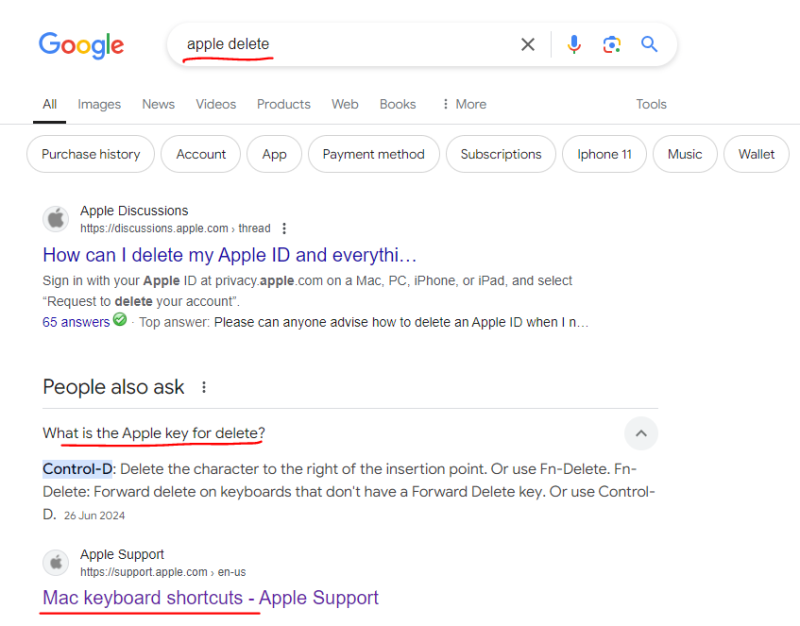The height and width of the screenshot is (626, 800).
Task: Open the Mac keyboard shortcuts Apple Support link
Action: click(211, 597)
